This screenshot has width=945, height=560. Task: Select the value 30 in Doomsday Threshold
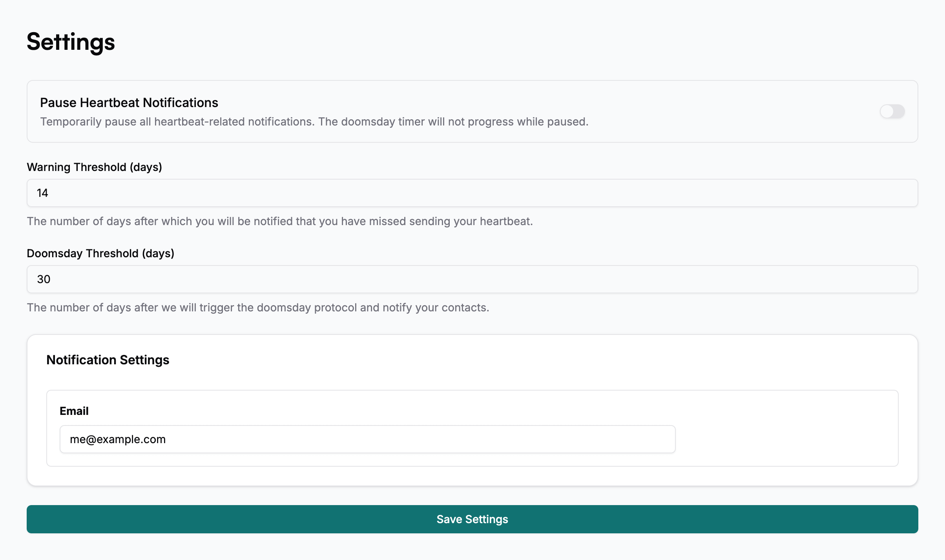tap(44, 279)
